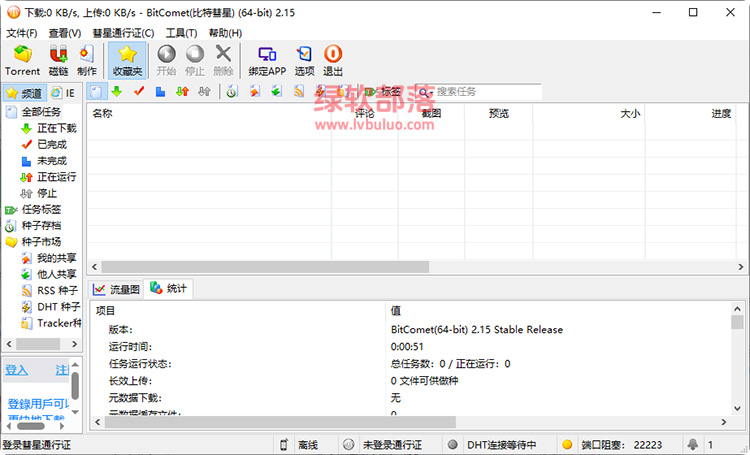Select 任务标签 in sidebar
Image resolution: width=750 pixels, height=455 pixels.
[41, 210]
